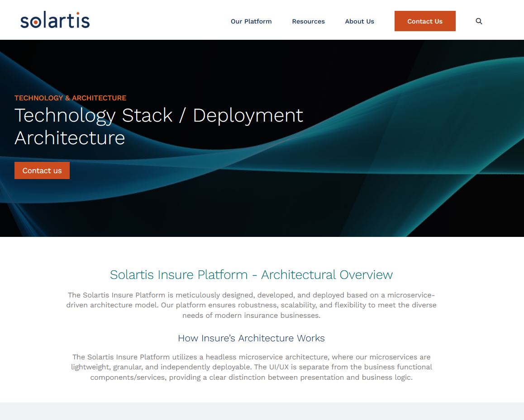Click the paragraph about headless microservice architecture
The image size is (524, 420).
(251, 367)
